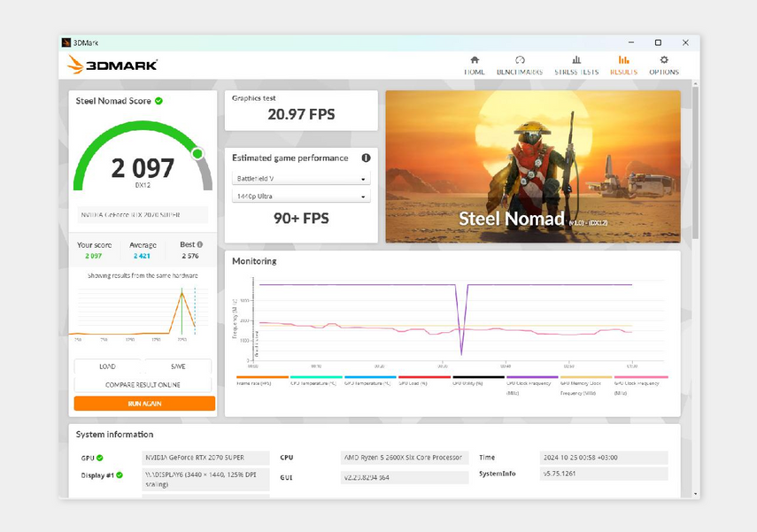Close the 3DMark window
The image size is (757, 532).
(x=685, y=42)
